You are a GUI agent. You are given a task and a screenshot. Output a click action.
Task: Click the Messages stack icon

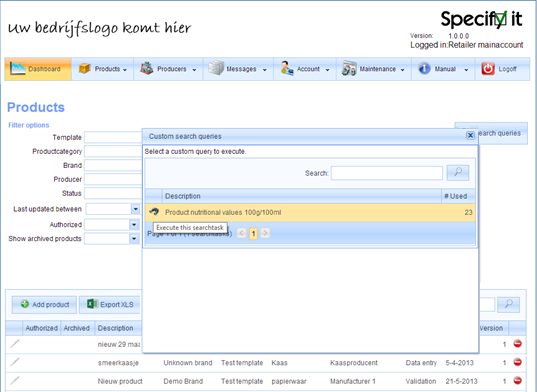[x=216, y=68]
